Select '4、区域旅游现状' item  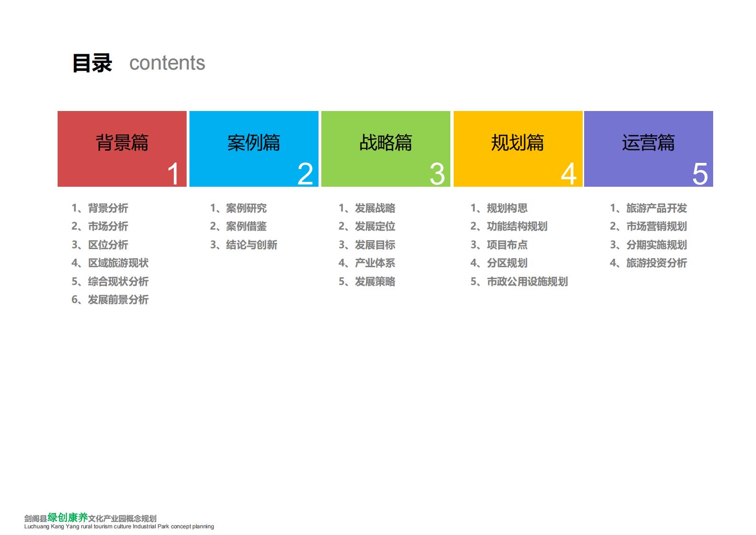coord(110,263)
